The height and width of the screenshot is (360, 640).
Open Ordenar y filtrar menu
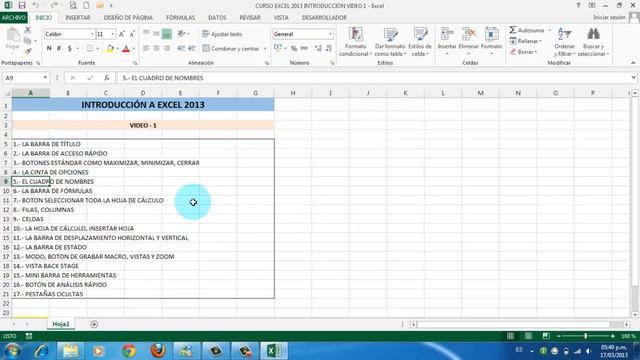(564, 42)
